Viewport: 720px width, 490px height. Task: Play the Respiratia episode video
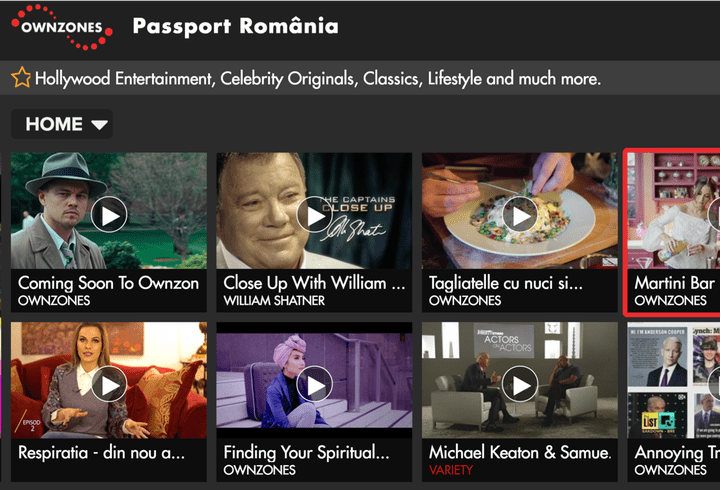point(109,384)
